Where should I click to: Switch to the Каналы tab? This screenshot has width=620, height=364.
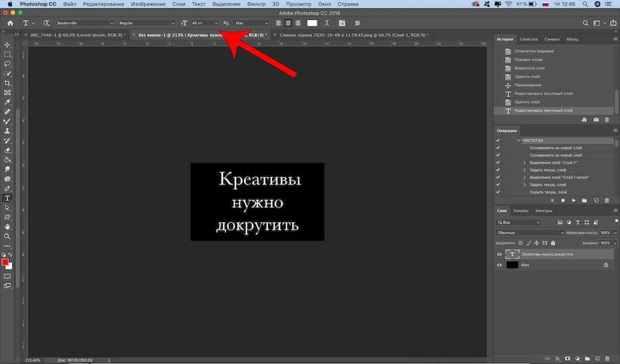(520, 211)
